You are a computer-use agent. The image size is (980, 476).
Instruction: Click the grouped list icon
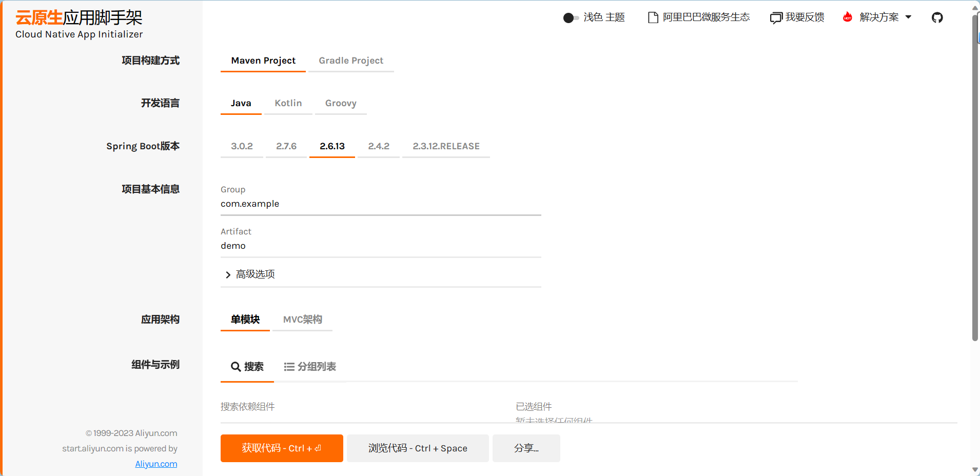click(x=289, y=367)
